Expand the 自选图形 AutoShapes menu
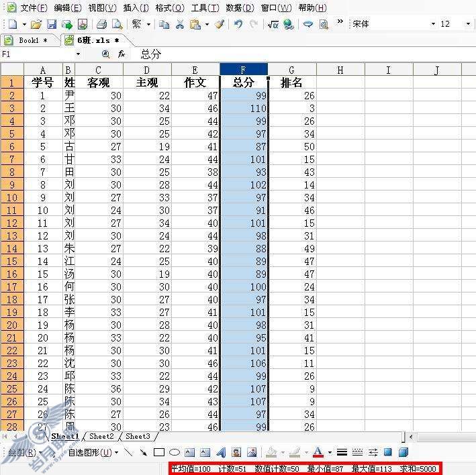The height and width of the screenshot is (475, 476). coord(93,453)
